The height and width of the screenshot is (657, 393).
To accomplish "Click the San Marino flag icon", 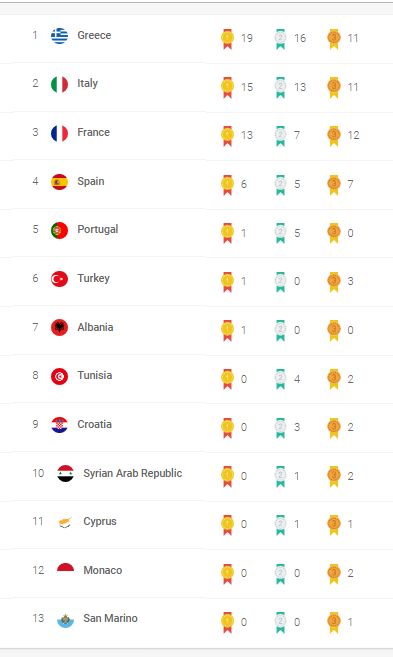I will 65,619.
